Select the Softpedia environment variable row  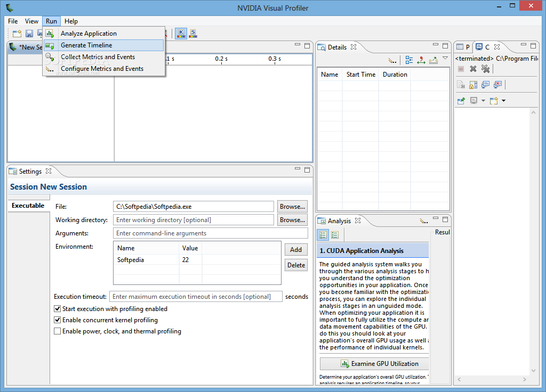click(x=197, y=260)
